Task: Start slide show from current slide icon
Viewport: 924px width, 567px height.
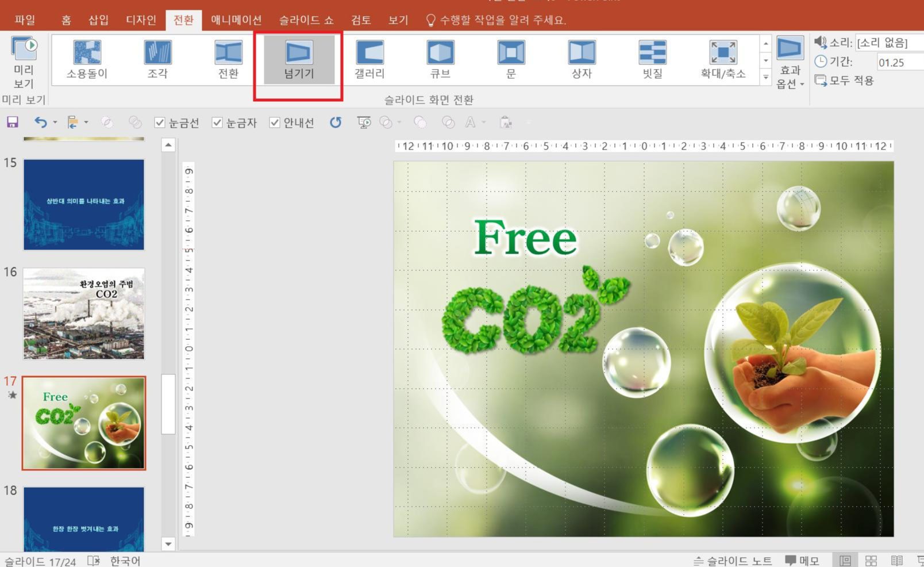Action: [x=364, y=122]
